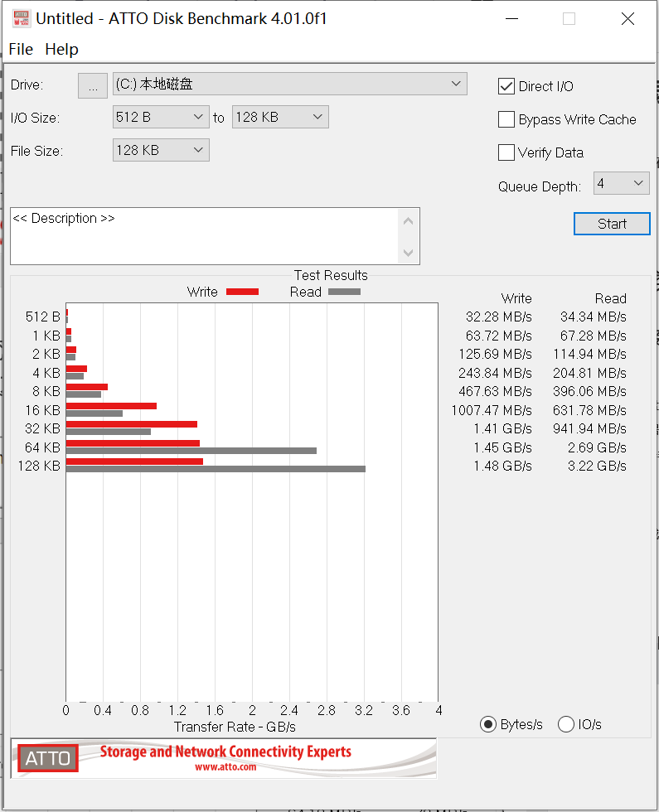Image resolution: width=659 pixels, height=812 pixels.
Task: Click the 941.94 MB/s read value
Action: tap(589, 429)
